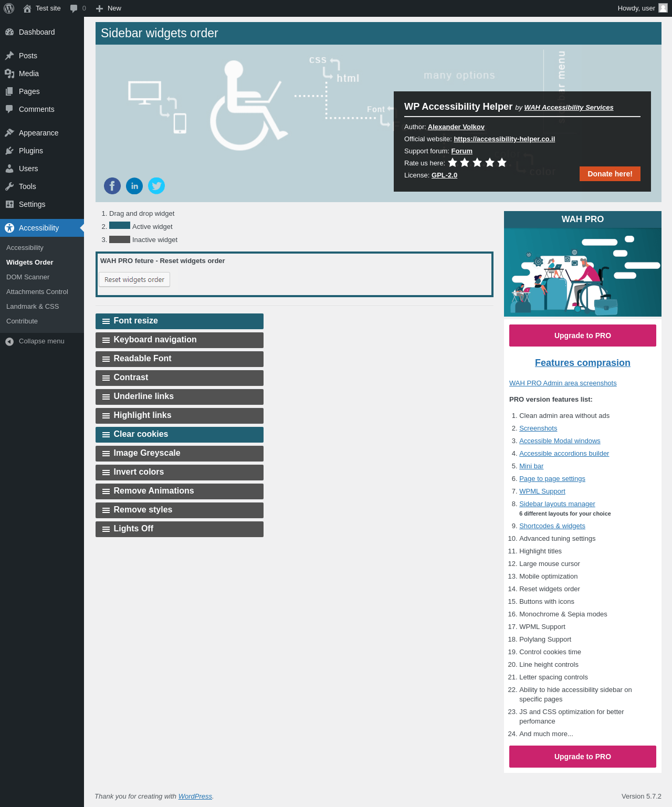The width and height of the screenshot is (672, 807).
Task: Click the third rating star
Action: tap(477, 162)
